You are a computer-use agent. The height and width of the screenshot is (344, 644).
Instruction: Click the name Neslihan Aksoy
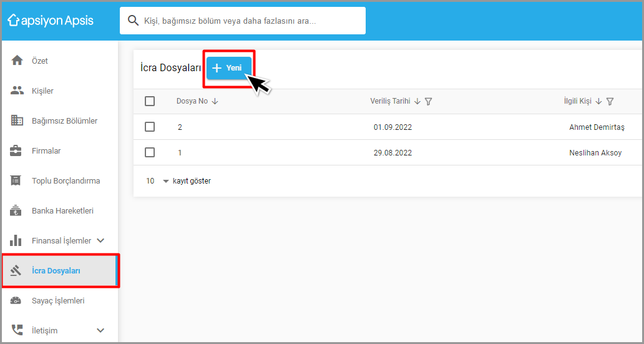(595, 153)
